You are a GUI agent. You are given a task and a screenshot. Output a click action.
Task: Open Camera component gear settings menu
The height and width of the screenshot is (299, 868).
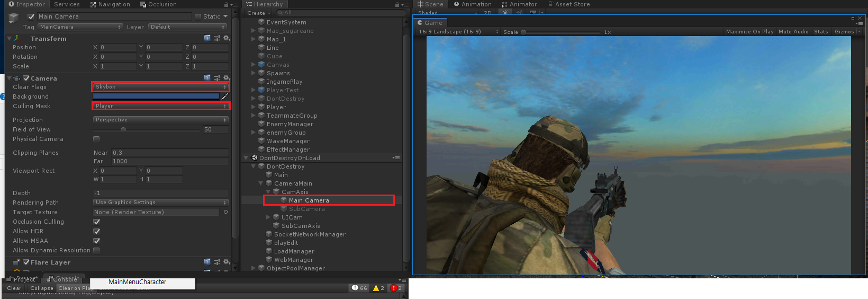227,78
